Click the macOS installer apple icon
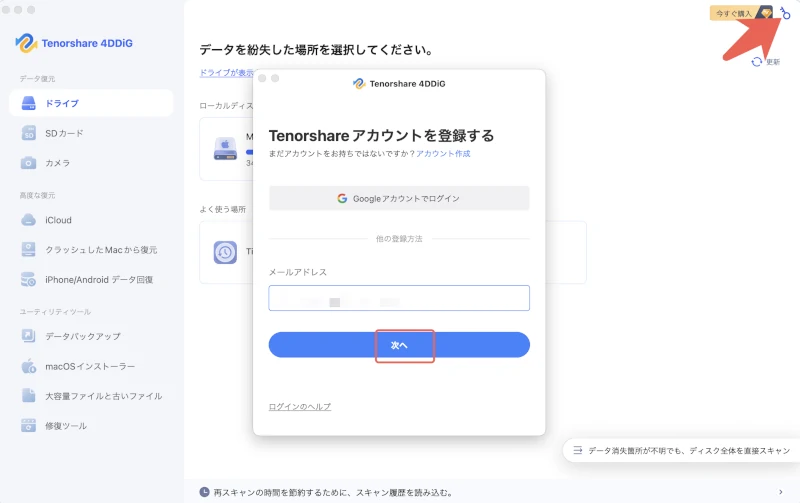The image size is (800, 503). click(x=29, y=366)
